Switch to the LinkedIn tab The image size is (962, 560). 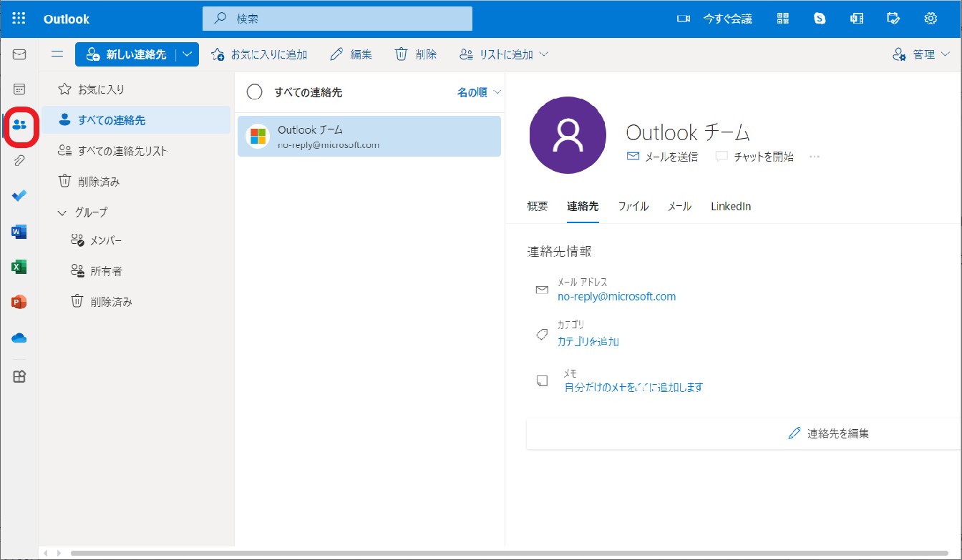click(730, 206)
